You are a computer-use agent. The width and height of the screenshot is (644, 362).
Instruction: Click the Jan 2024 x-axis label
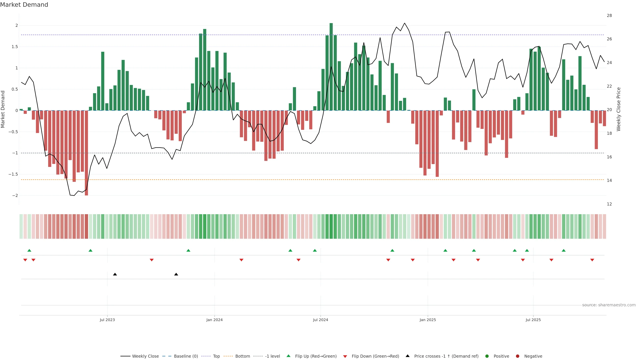click(x=214, y=320)
